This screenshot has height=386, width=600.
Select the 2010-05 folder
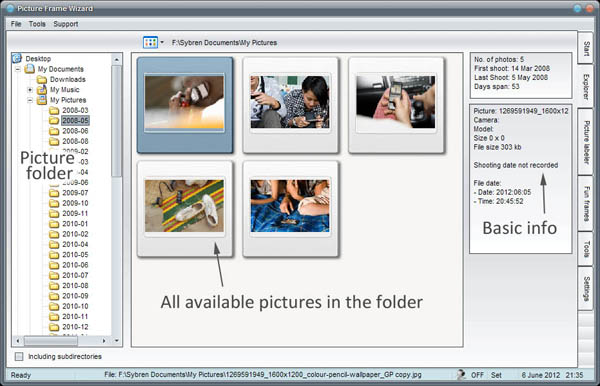[75, 255]
